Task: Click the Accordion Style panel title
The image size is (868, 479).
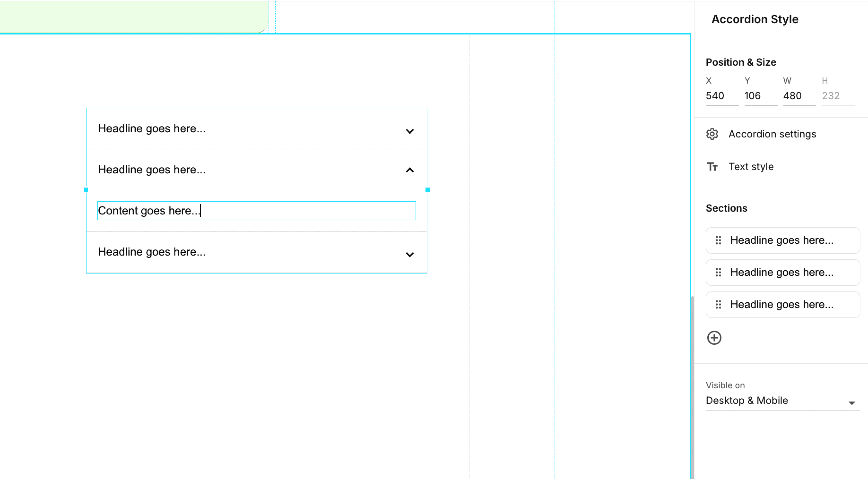Action: [x=755, y=19]
